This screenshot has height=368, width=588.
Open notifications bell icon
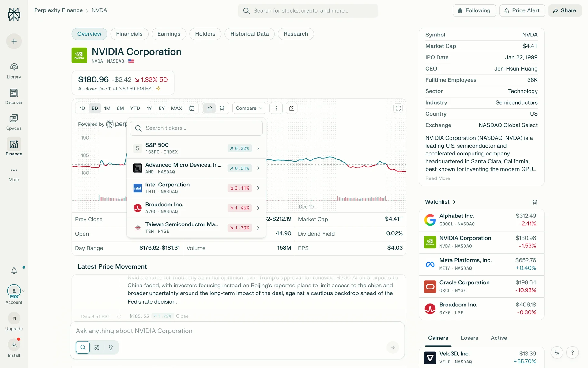click(x=14, y=270)
